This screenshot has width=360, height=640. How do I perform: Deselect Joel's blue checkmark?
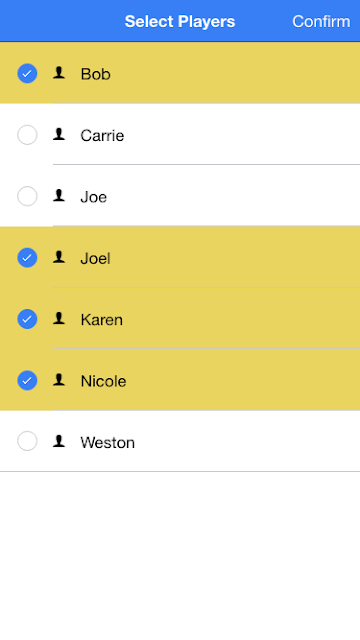pos(27,258)
